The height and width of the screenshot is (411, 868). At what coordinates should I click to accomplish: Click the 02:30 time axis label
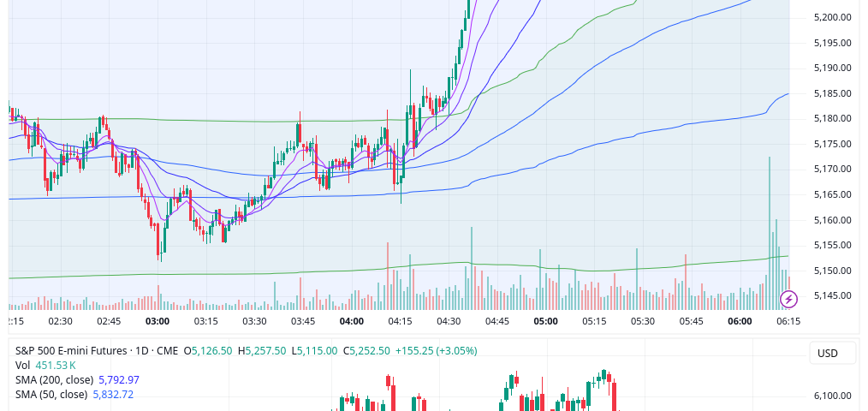pyautogui.click(x=60, y=321)
